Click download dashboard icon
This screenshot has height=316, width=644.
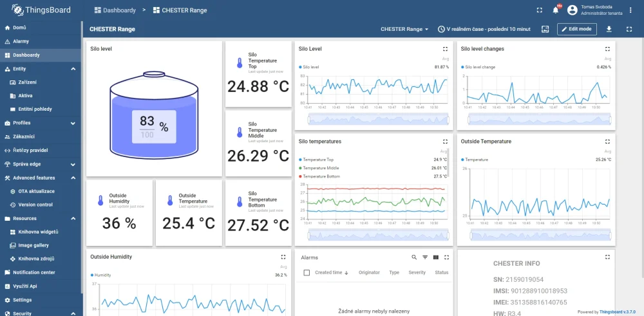coord(609,29)
